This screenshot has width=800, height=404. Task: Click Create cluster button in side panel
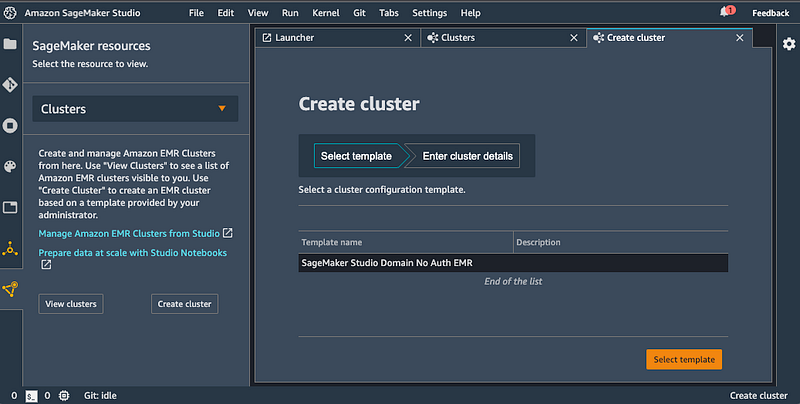tap(185, 304)
